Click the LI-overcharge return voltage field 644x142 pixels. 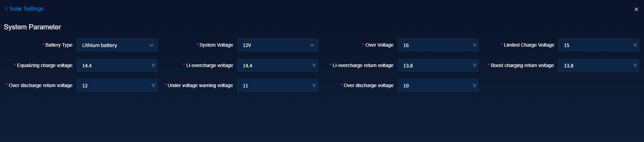click(434, 65)
